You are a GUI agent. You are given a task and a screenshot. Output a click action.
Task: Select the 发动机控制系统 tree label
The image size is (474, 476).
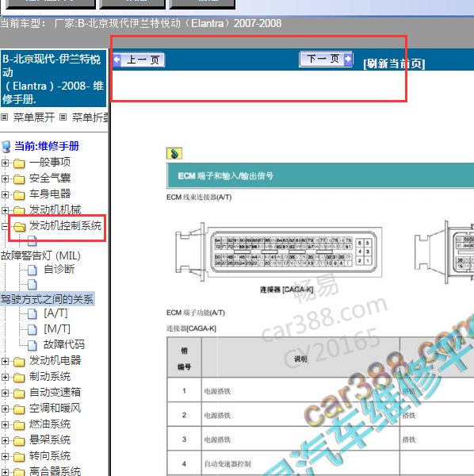[65, 225]
